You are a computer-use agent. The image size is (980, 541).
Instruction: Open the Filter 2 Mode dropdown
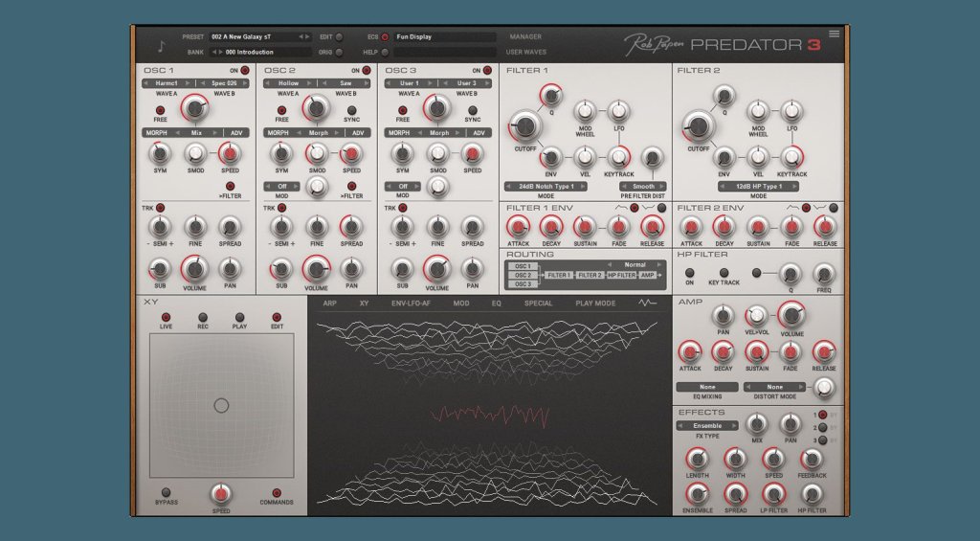coord(758,187)
